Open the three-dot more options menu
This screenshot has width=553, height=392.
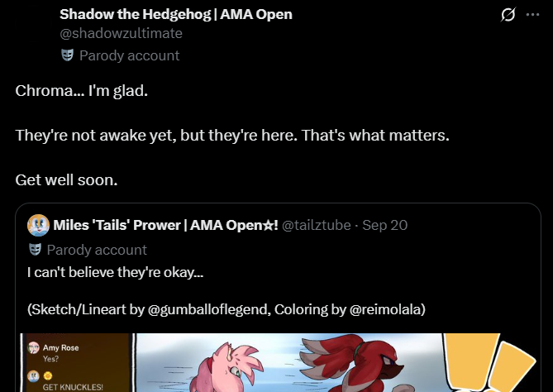click(532, 14)
